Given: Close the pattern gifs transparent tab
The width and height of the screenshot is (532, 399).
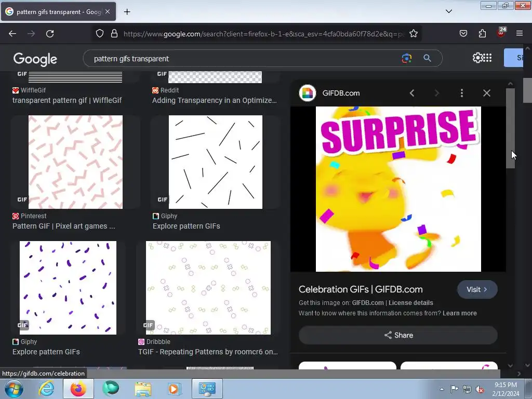Looking at the screenshot, I should point(108,11).
